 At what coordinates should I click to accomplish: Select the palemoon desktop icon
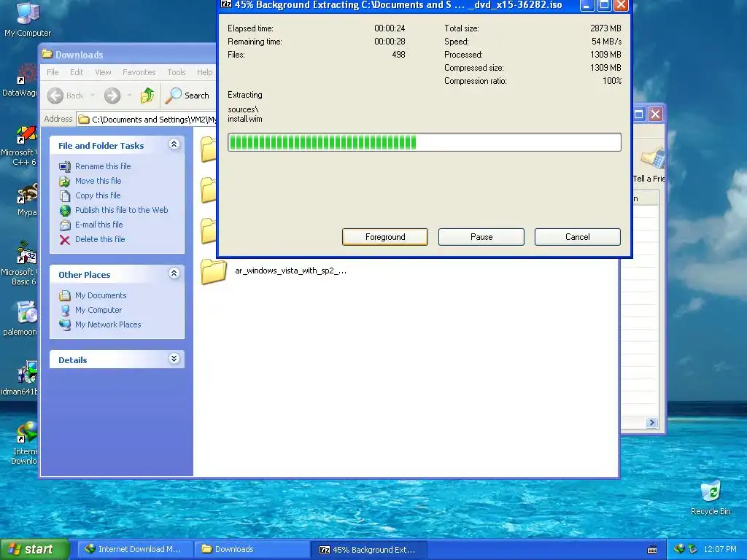pyautogui.click(x=27, y=313)
